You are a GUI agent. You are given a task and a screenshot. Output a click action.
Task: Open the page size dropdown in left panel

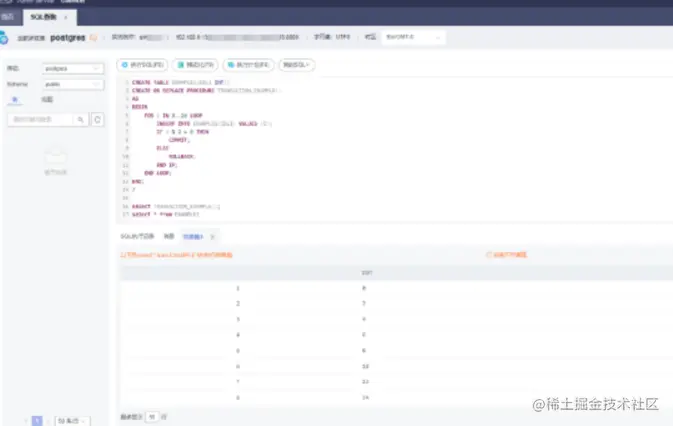[72, 421]
